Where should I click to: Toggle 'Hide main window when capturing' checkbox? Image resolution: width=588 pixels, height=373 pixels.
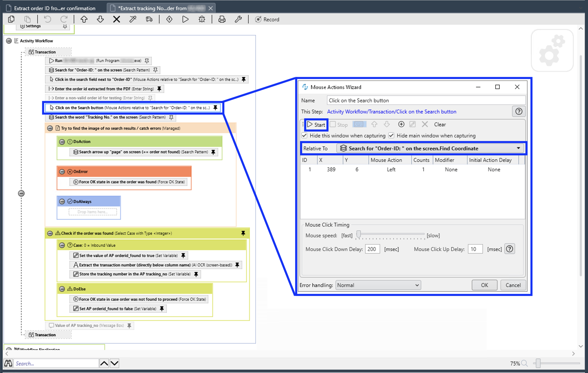[391, 135]
